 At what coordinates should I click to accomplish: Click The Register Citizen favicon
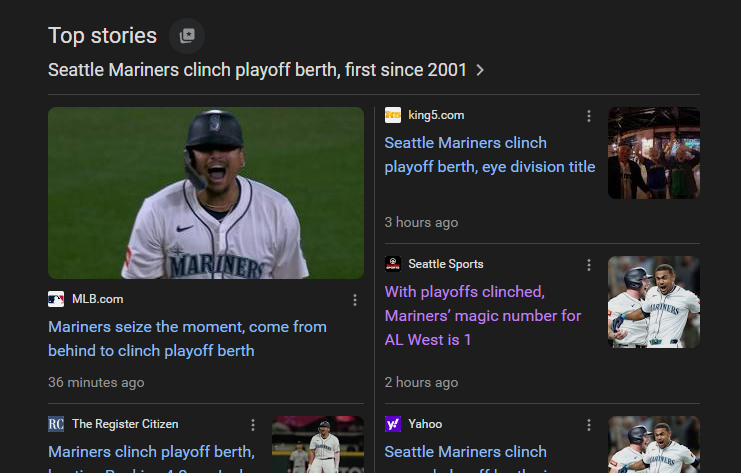pos(56,424)
